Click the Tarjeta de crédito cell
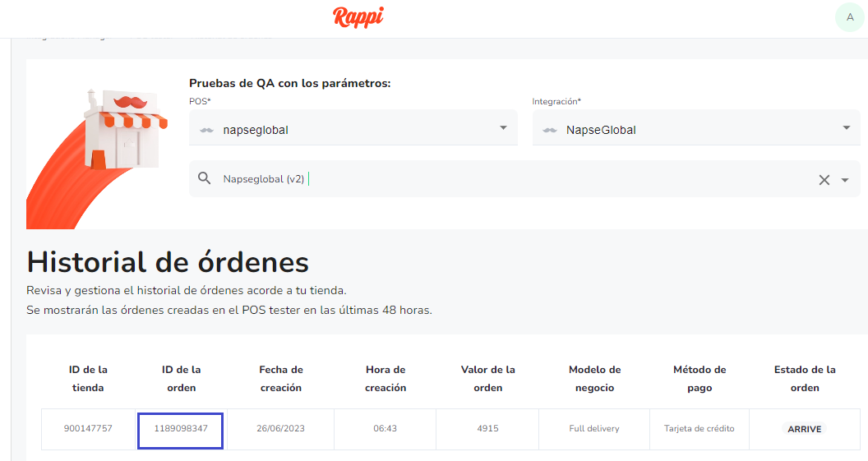 (699, 429)
